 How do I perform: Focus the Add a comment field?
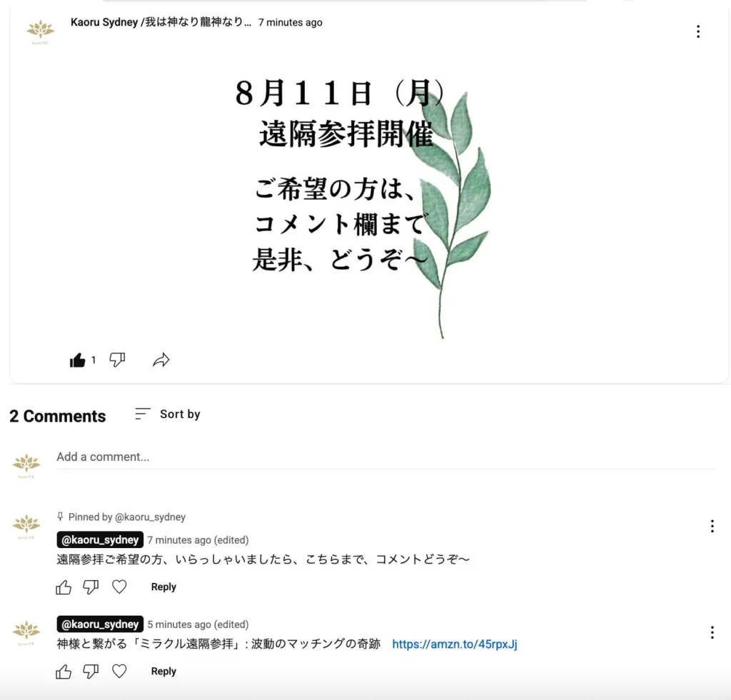(x=386, y=457)
